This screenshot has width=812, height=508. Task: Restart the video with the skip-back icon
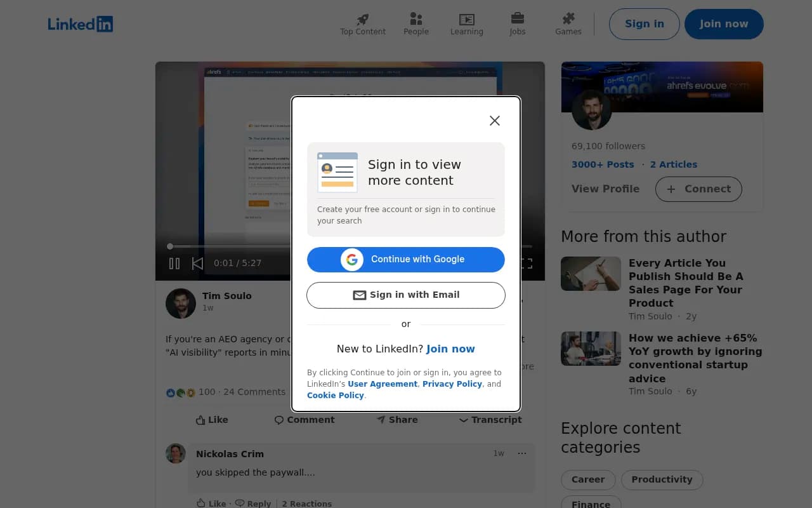197,263
